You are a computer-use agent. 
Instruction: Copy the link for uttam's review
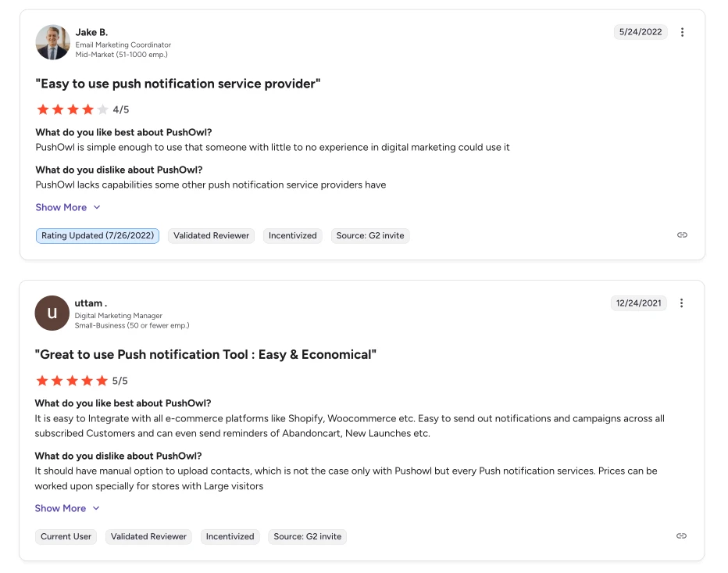pos(680,536)
